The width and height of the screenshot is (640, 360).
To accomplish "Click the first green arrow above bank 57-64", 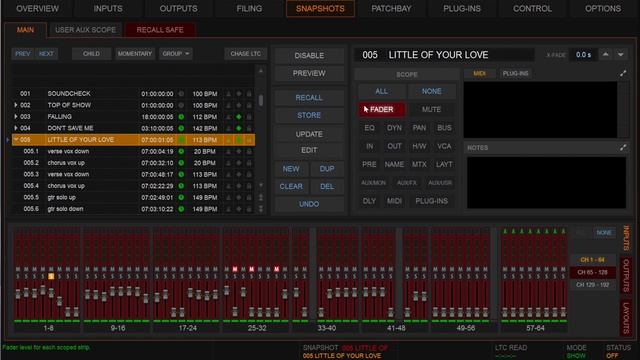I will (505, 231).
